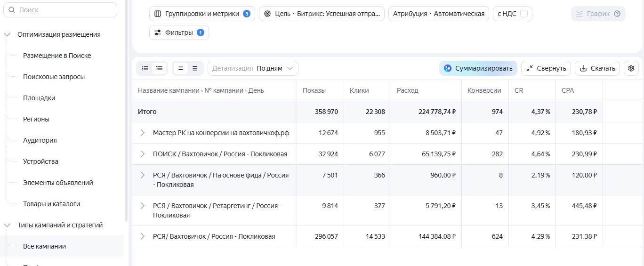Select expanded row density icon
This screenshot has width=644, height=266.
195,68
